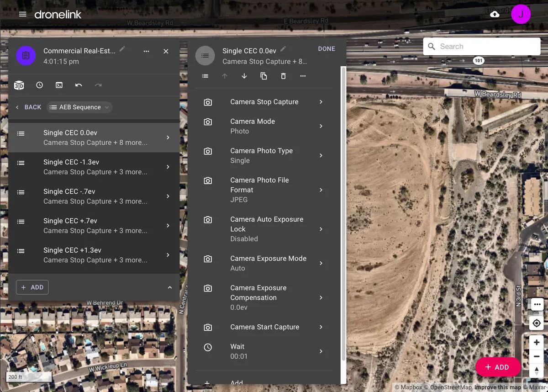
Task: Open Camera Auto Exposure Lock setting
Action: [264, 229]
